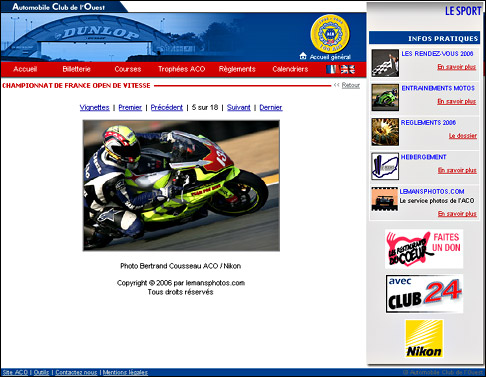
Task: Switch language with the British flag
Action: pos(348,69)
